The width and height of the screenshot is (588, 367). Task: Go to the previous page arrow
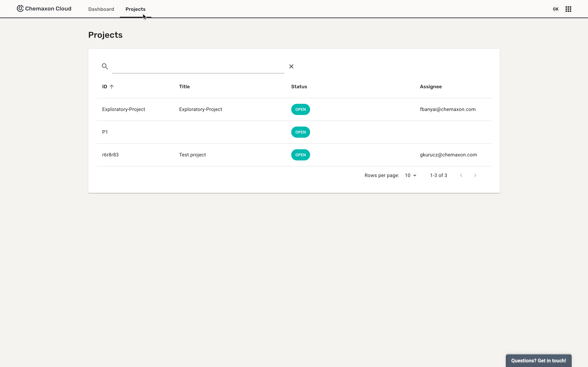[461, 175]
